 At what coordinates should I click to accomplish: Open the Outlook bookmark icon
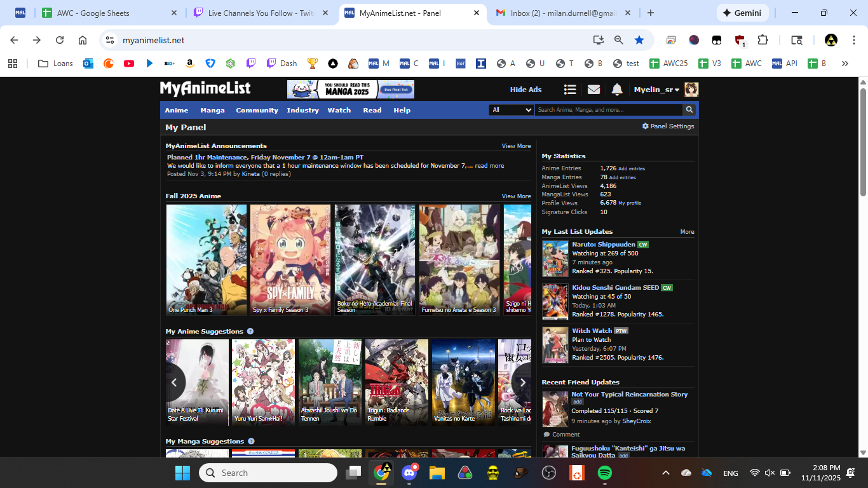click(x=88, y=64)
